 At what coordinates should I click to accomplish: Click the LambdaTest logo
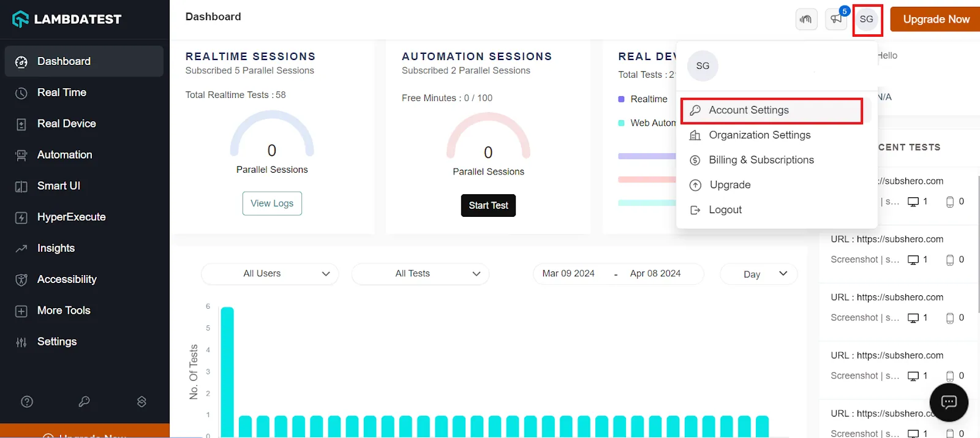(67, 19)
